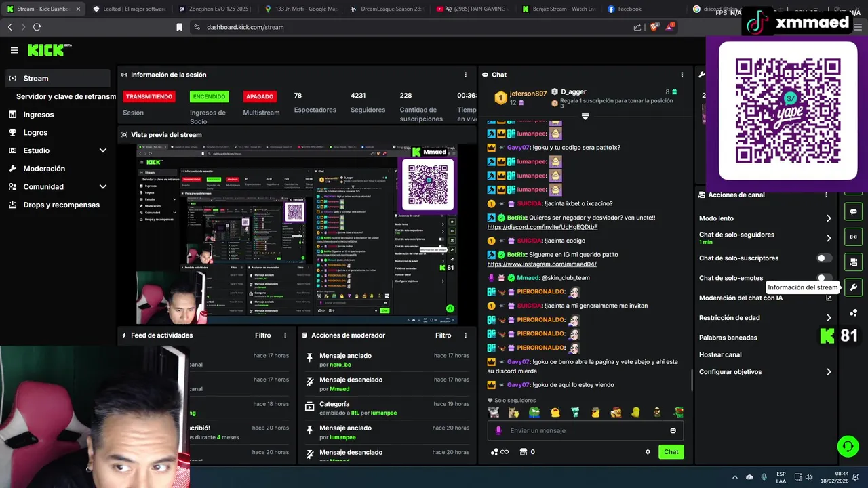
Task: Show hidden system tray icons
Action: [x=734, y=477]
